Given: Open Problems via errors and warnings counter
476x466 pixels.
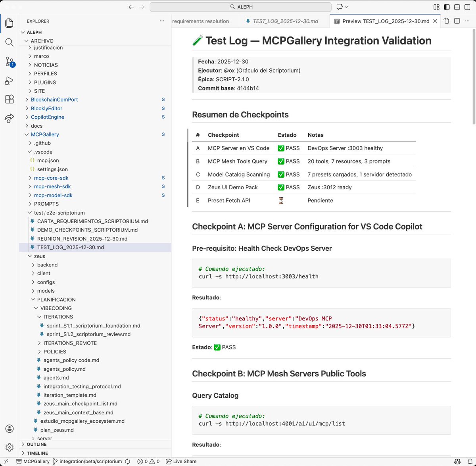Looking at the screenshot, I should click(148, 461).
